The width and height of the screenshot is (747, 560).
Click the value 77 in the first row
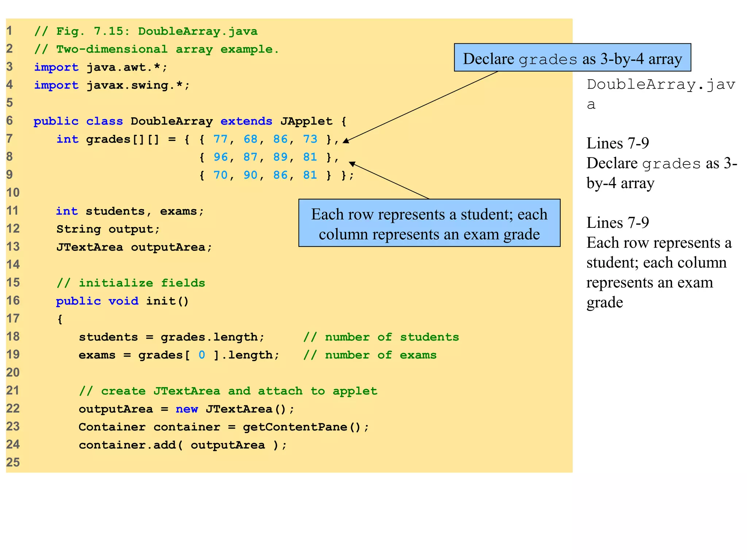click(x=220, y=139)
